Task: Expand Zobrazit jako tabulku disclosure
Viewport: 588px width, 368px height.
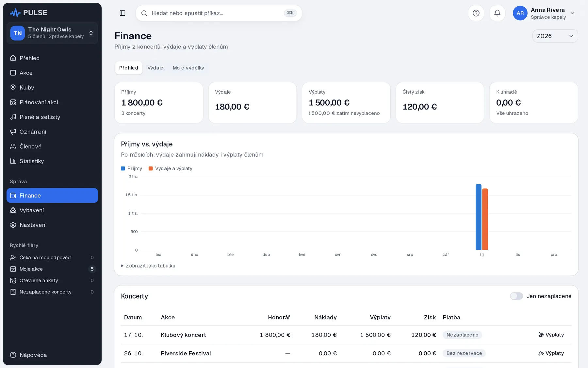Action: pos(148,266)
